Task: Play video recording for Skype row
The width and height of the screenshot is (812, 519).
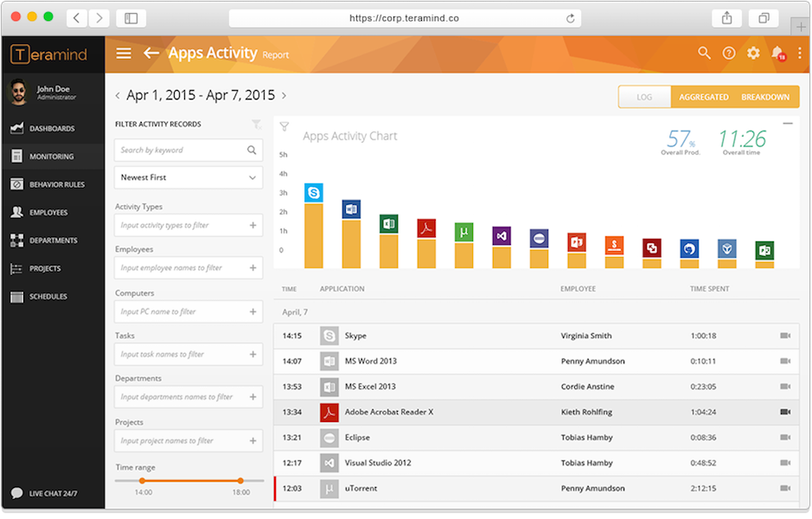Action: coord(785,336)
